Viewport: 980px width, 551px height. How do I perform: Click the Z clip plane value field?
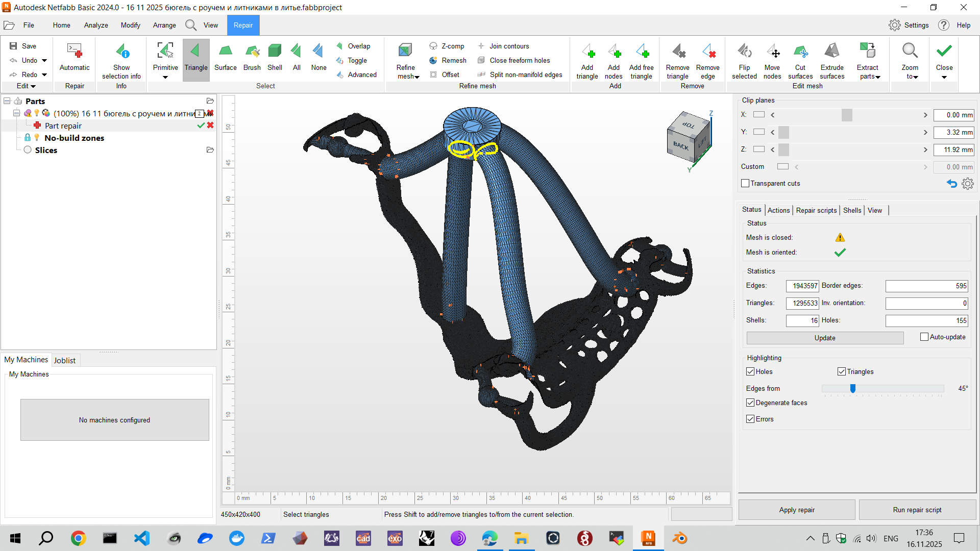(953, 149)
